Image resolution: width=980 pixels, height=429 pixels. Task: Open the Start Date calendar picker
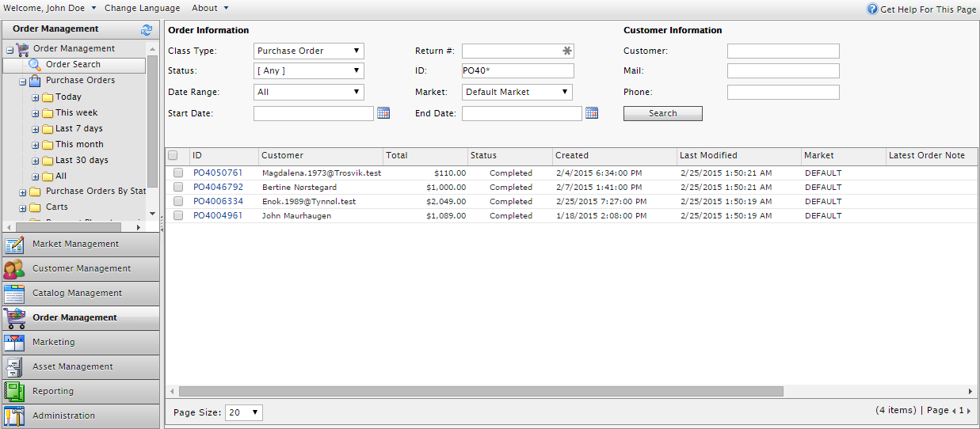click(383, 113)
